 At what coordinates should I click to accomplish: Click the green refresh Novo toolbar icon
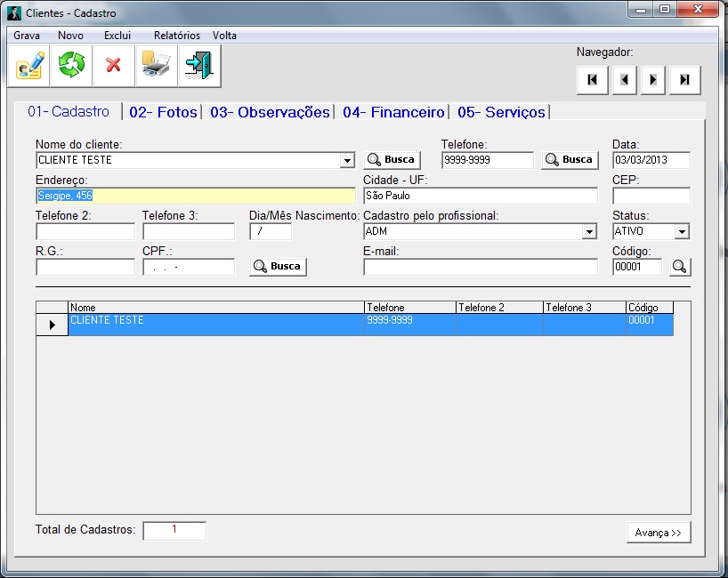[71, 66]
